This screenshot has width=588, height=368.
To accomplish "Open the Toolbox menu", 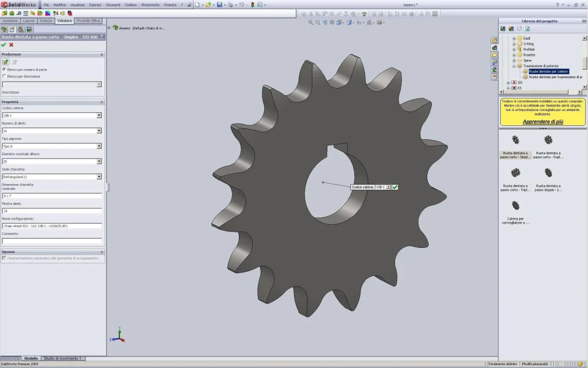I will point(130,5).
